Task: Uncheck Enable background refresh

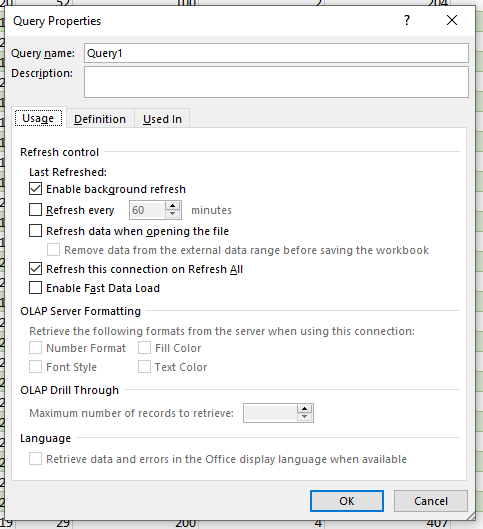Action: 35,189
